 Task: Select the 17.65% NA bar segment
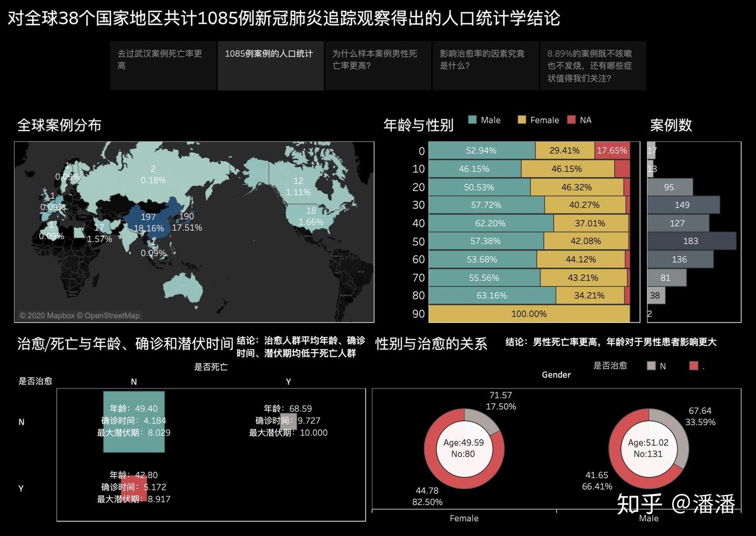coord(612,151)
